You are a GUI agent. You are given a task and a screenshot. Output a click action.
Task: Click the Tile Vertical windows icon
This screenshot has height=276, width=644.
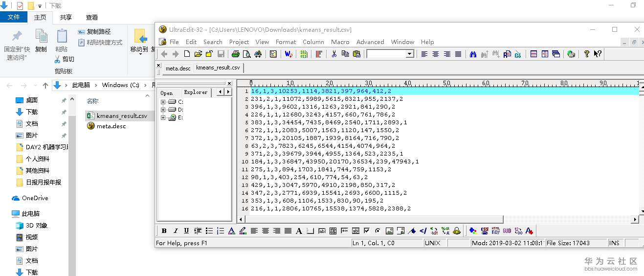coord(545,54)
